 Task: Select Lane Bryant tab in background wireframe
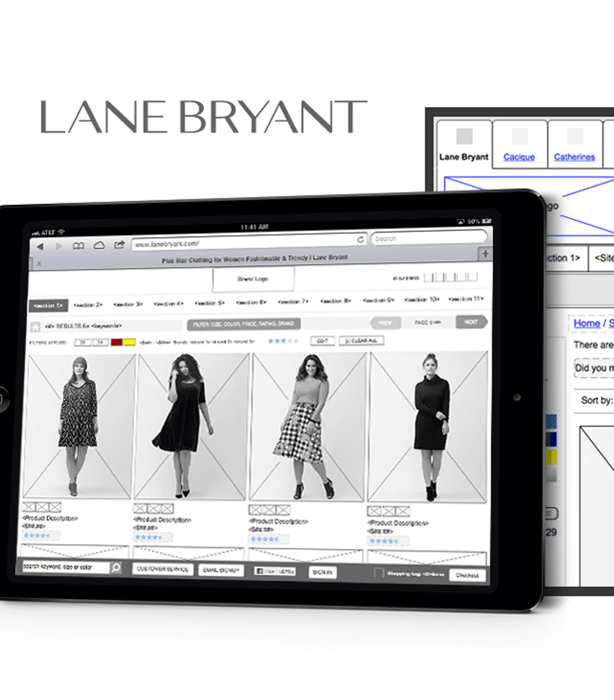(x=464, y=144)
